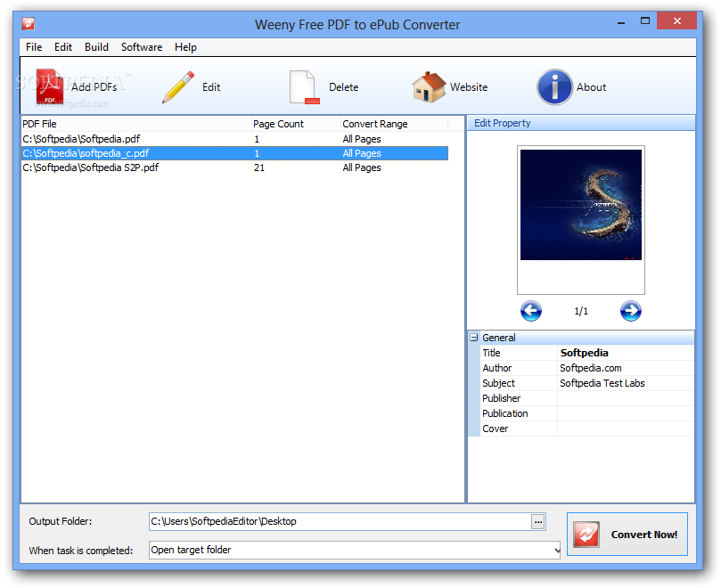The width and height of the screenshot is (721, 588).
Task: Collapse the General property group
Action: 474,338
